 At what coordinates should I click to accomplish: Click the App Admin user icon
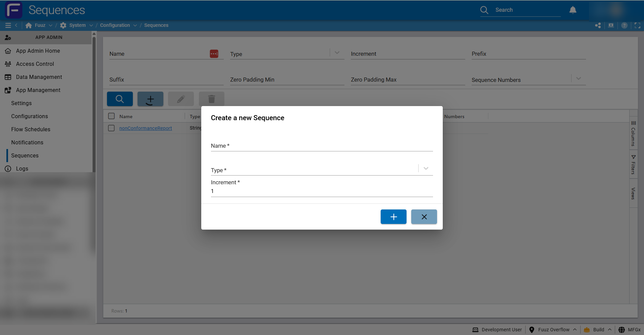click(8, 38)
